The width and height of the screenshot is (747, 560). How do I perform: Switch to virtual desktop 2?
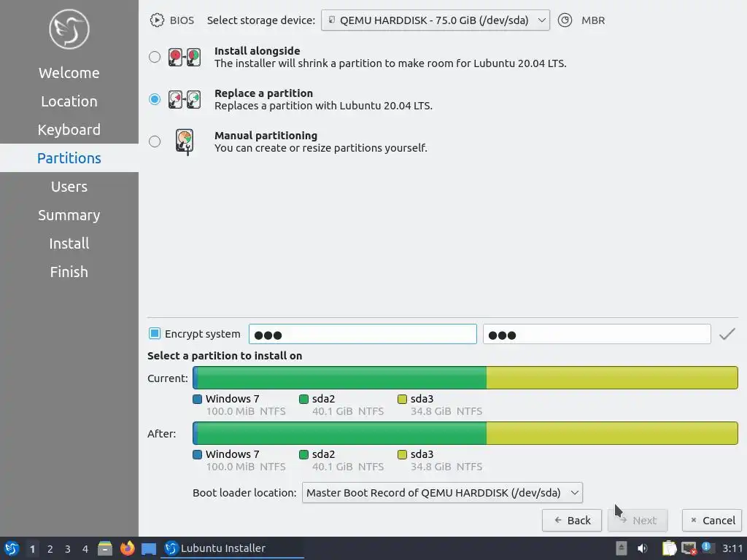coord(50,549)
